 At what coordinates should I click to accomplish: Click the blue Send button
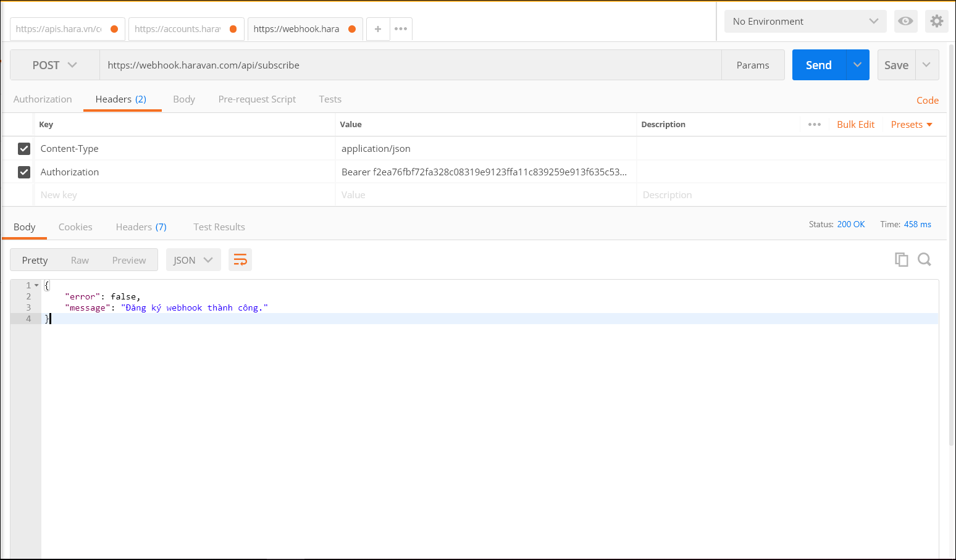(x=818, y=65)
